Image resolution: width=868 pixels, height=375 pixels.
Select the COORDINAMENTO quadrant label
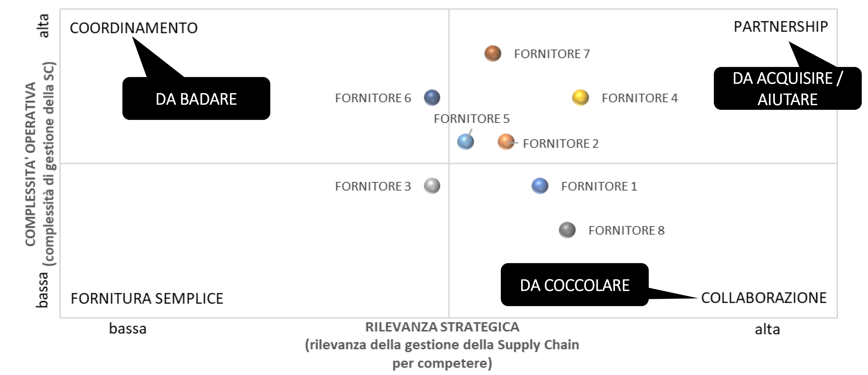134,28
